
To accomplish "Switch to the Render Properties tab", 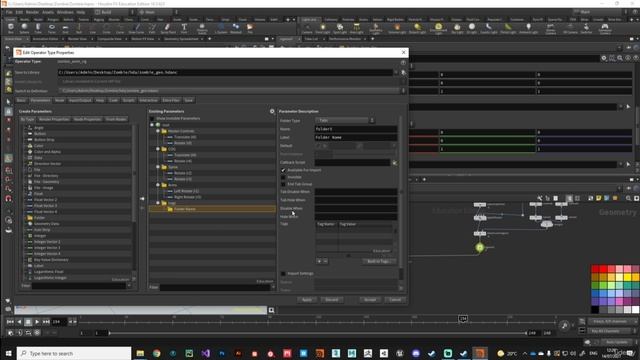I will pos(54,119).
